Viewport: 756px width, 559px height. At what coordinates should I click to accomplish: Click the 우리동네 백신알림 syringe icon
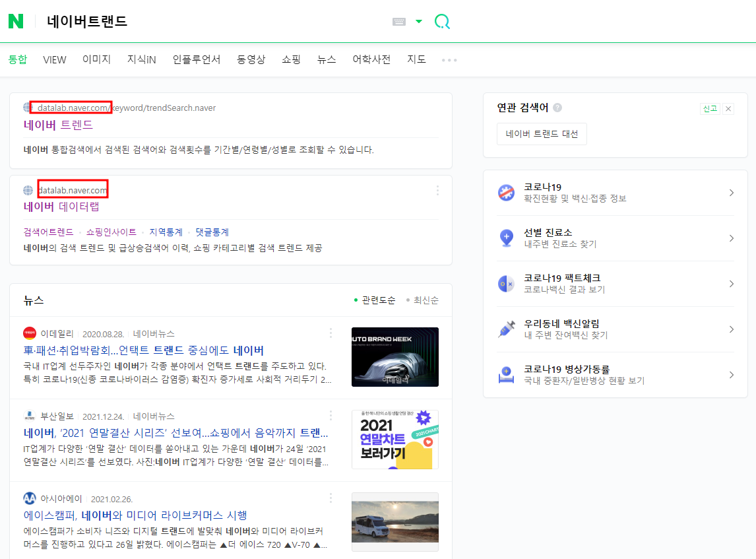pyautogui.click(x=506, y=329)
